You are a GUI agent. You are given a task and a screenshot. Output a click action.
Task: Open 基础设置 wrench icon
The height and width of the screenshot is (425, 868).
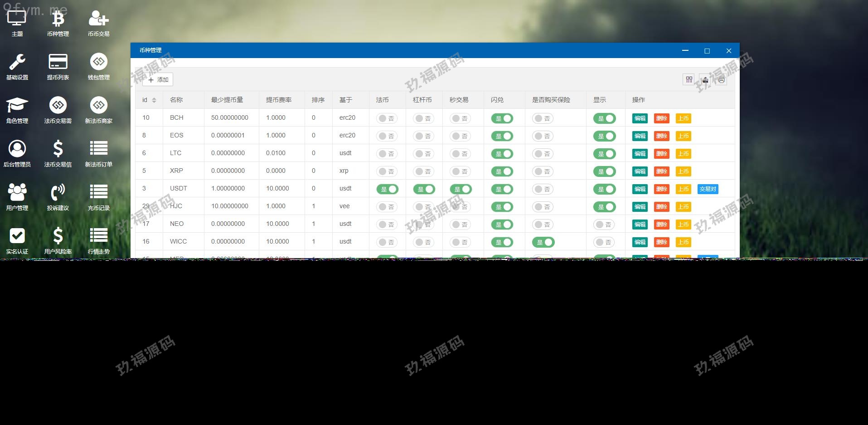(17, 67)
